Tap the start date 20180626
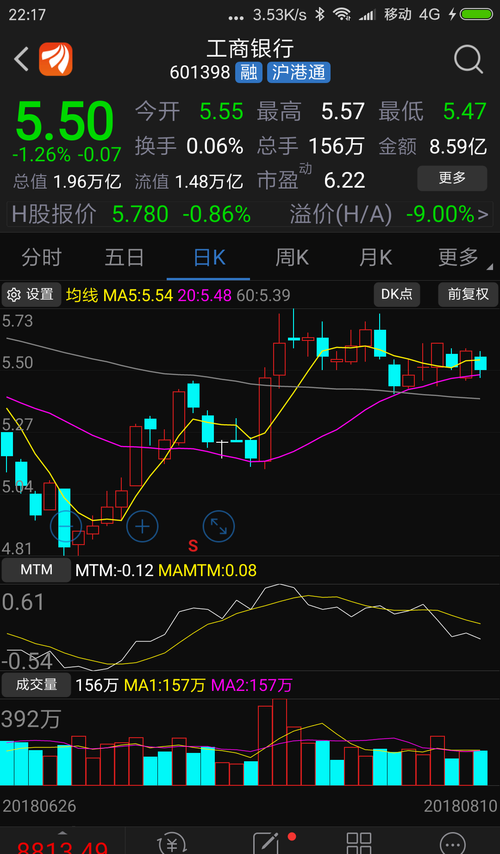This screenshot has height=854, width=500. (39, 806)
